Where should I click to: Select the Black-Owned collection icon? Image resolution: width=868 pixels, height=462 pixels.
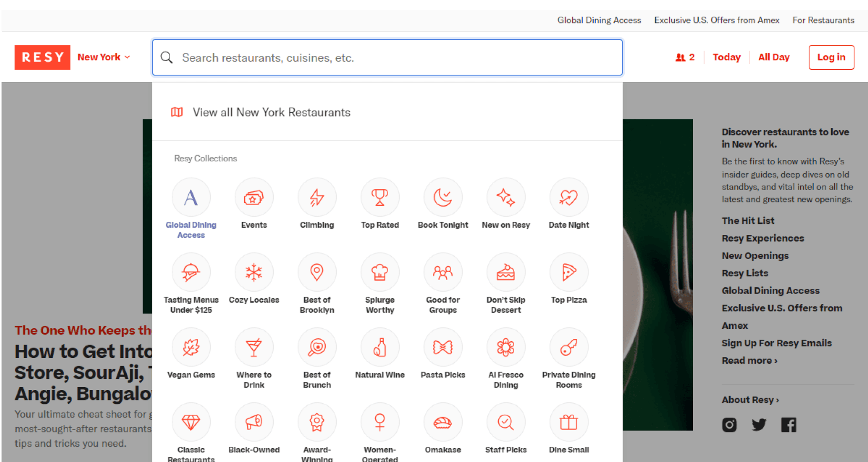(254, 422)
